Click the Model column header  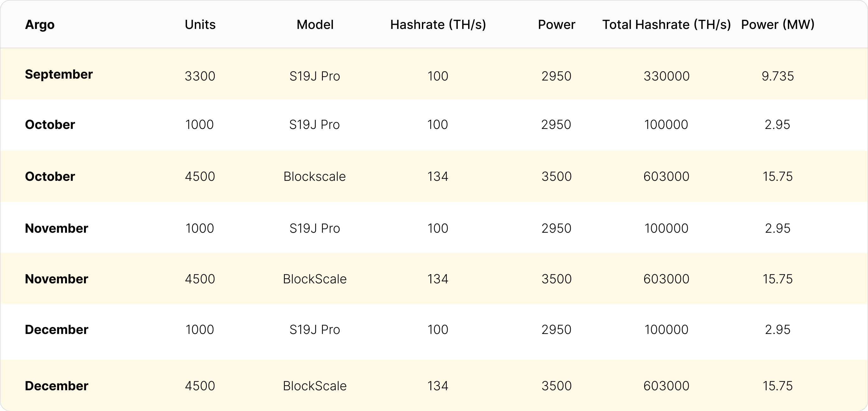(x=315, y=25)
